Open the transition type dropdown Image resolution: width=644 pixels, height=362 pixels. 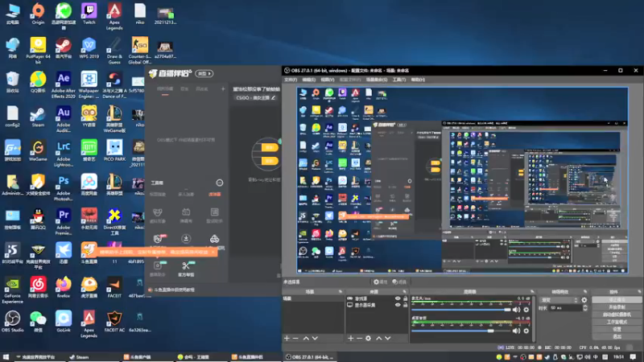click(x=559, y=300)
